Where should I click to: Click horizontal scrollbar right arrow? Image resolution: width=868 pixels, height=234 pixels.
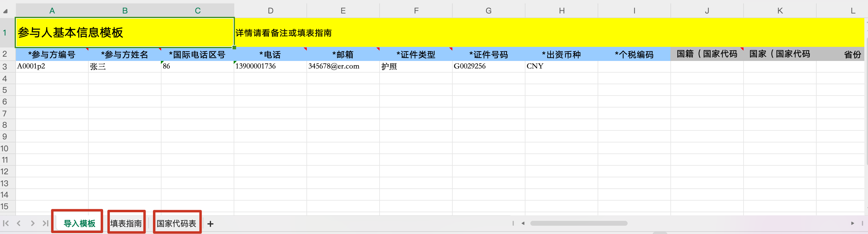pos(852,223)
